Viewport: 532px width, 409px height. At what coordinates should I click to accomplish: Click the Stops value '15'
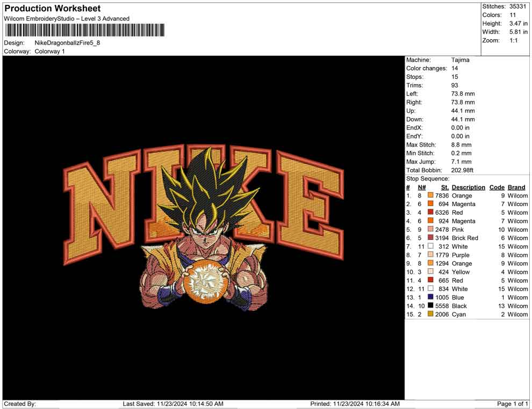(x=455, y=77)
